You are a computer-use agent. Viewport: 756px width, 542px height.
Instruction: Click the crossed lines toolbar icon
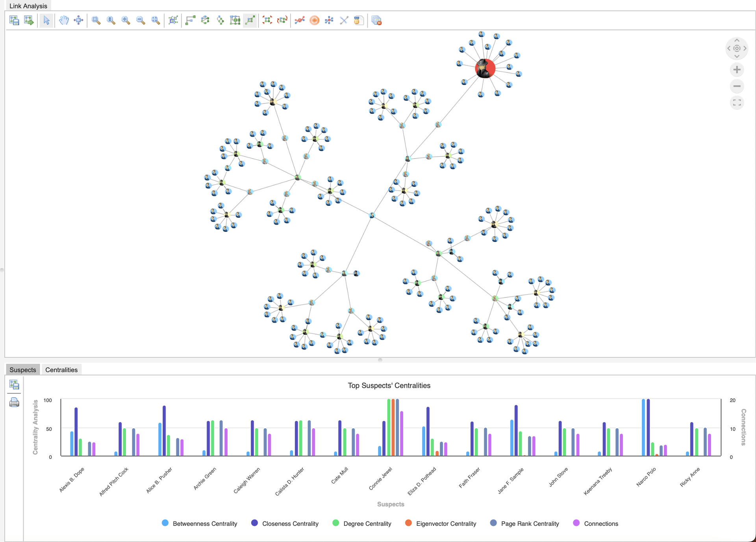pyautogui.click(x=344, y=20)
